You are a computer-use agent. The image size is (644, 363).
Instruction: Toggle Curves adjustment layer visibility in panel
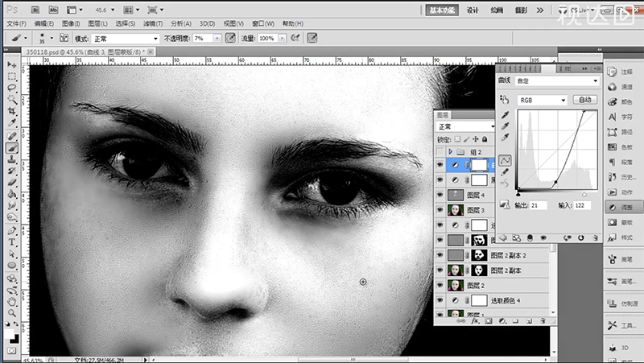point(543,237)
